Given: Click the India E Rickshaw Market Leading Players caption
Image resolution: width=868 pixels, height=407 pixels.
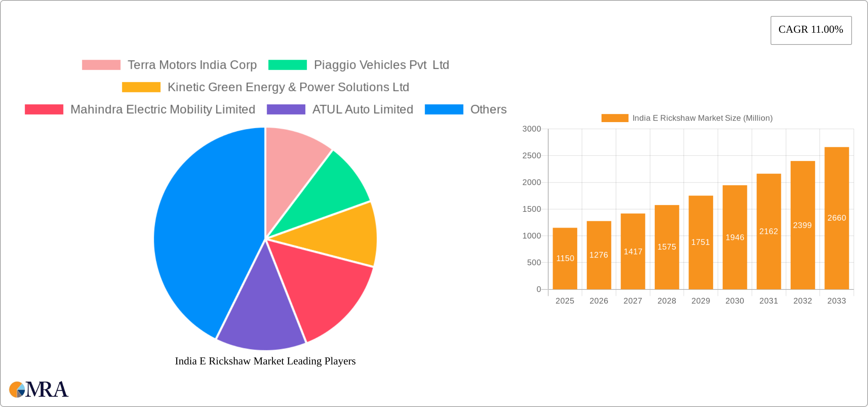Looking at the screenshot, I should (x=265, y=361).
